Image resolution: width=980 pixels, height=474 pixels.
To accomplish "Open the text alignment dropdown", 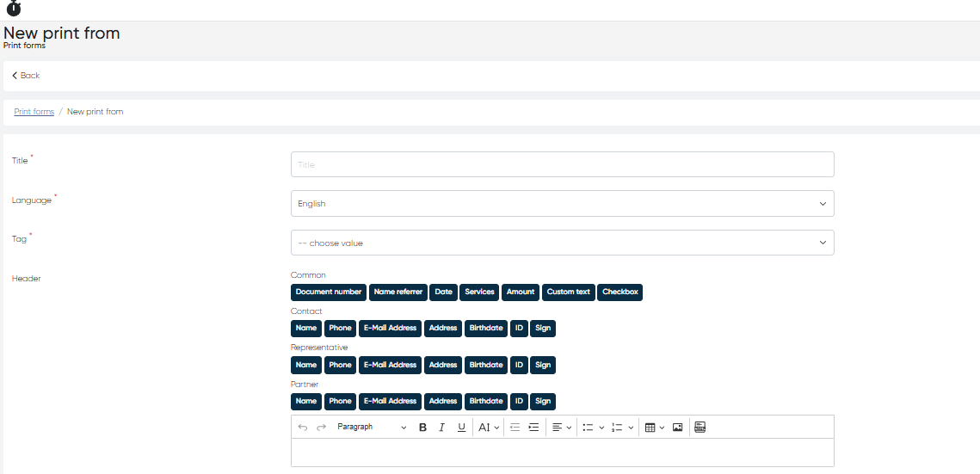I will [x=561, y=428].
